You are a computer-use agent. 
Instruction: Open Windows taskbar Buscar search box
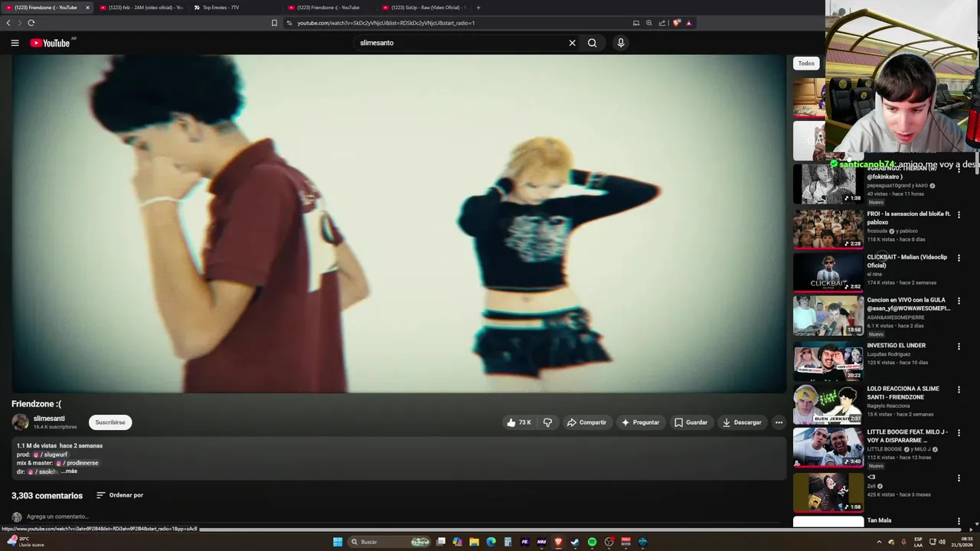[388, 542]
